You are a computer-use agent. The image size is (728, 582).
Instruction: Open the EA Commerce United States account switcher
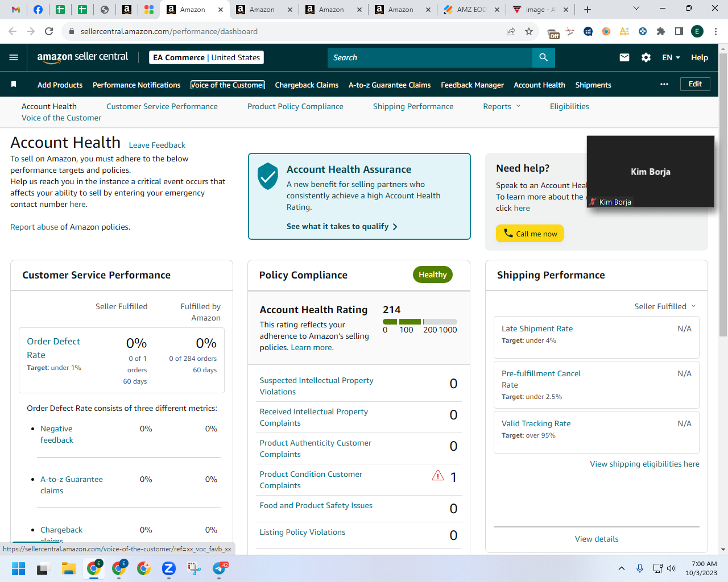206,57
